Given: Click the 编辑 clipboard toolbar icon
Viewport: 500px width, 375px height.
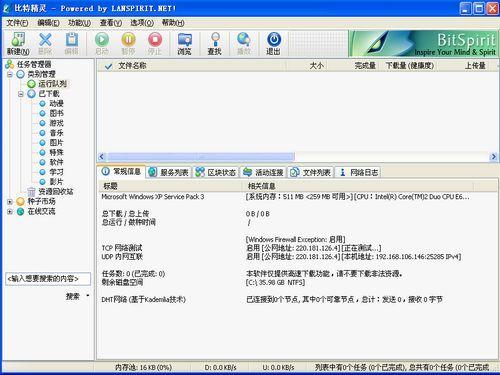Looking at the screenshot, I should pos(72,43).
